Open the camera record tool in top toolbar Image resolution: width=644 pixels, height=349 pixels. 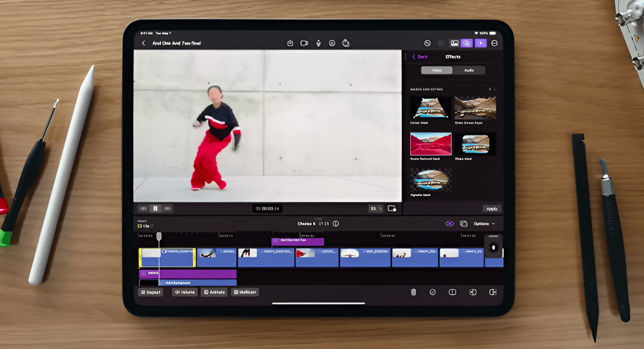click(304, 43)
